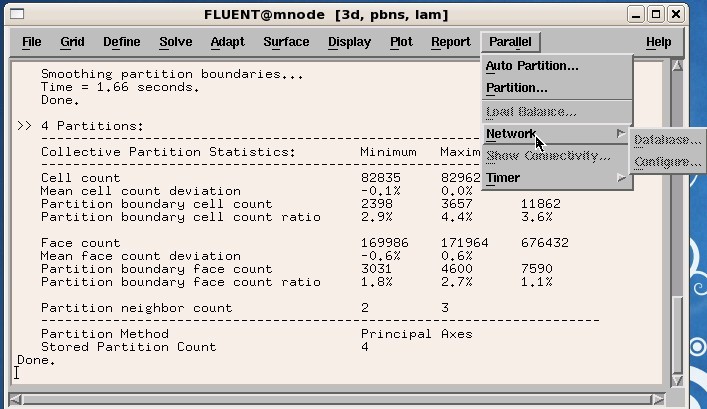707x409 pixels.
Task: Open the Display menu
Action: [x=349, y=42]
